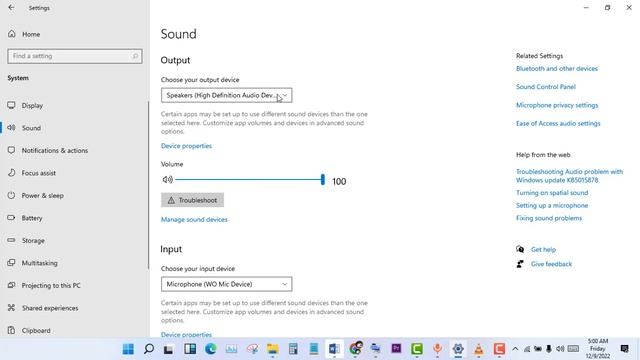Open Setting up a microphone link
The image size is (640, 360).
pyautogui.click(x=552, y=205)
